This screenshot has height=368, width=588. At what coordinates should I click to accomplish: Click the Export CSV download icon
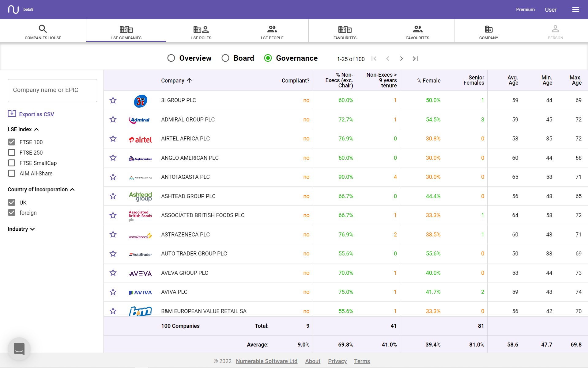(x=12, y=113)
